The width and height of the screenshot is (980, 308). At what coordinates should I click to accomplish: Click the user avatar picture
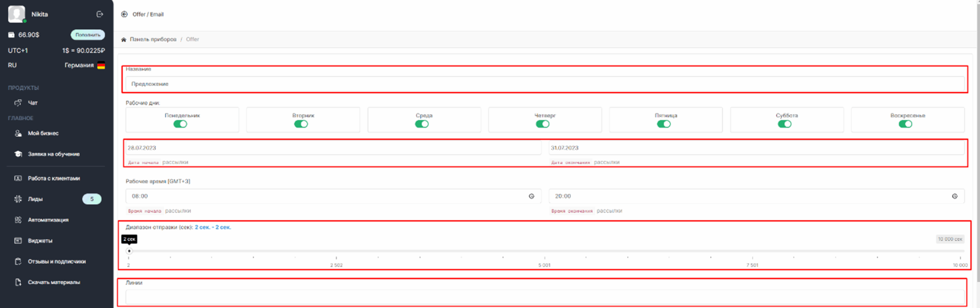click(x=16, y=14)
